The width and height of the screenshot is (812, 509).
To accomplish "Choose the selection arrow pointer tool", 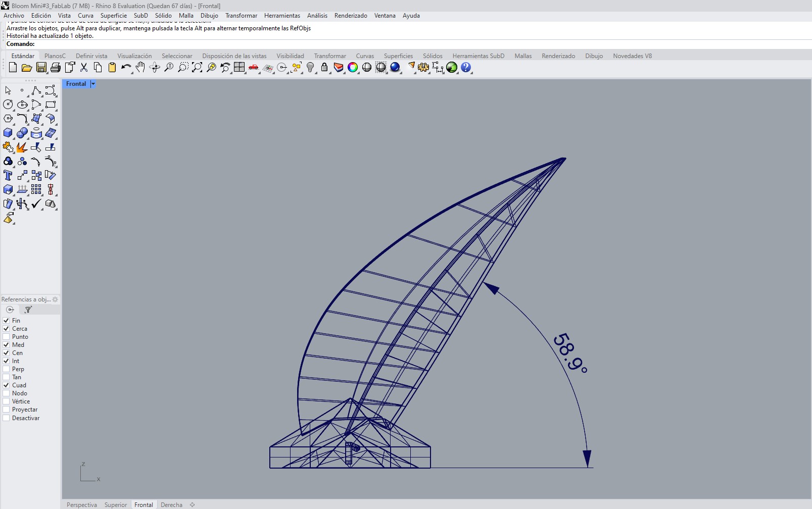I will 8,90.
